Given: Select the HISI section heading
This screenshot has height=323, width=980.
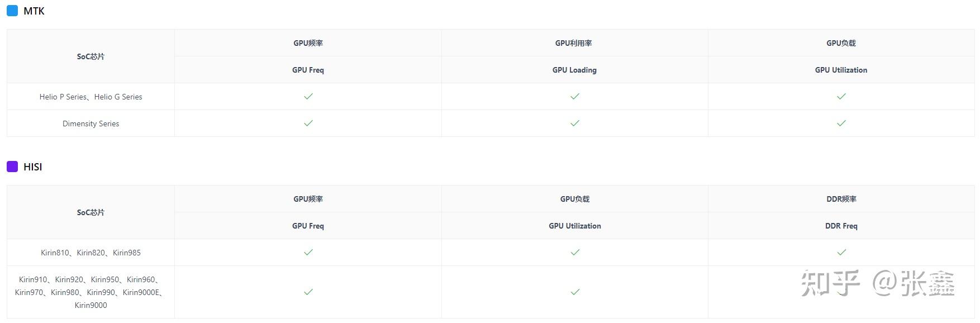Looking at the screenshot, I should click(x=33, y=167).
